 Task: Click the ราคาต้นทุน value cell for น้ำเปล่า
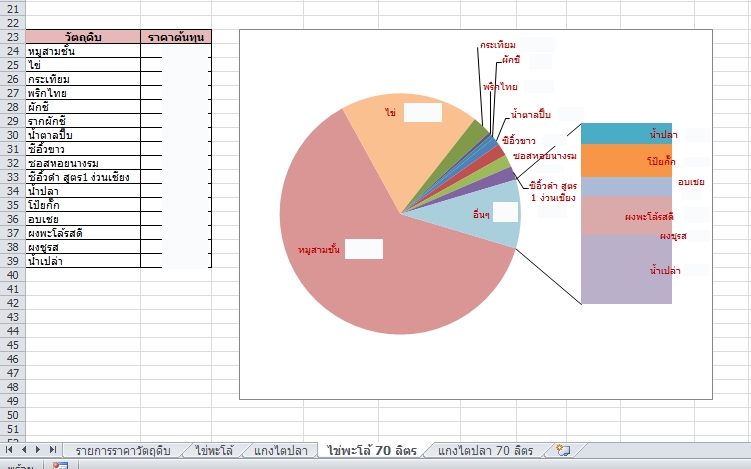tap(176, 261)
